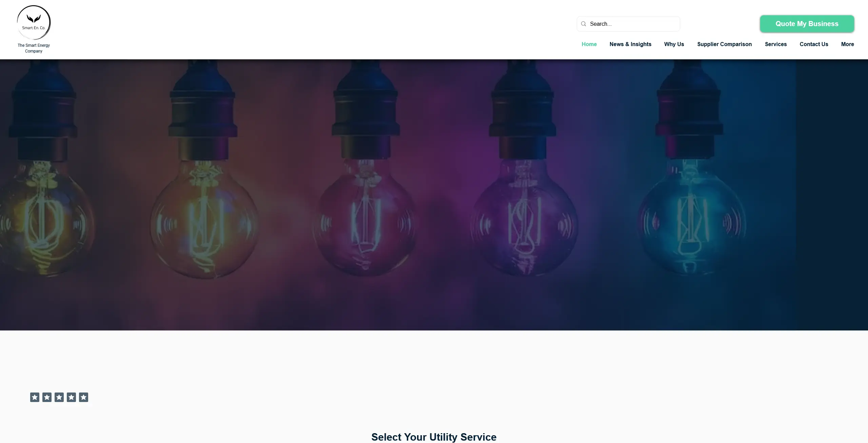Expand the Services navigation menu

pyautogui.click(x=776, y=44)
